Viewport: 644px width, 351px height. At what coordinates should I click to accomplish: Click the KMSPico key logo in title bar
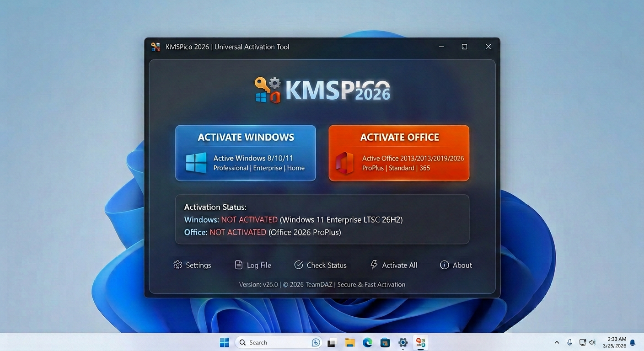pos(156,46)
